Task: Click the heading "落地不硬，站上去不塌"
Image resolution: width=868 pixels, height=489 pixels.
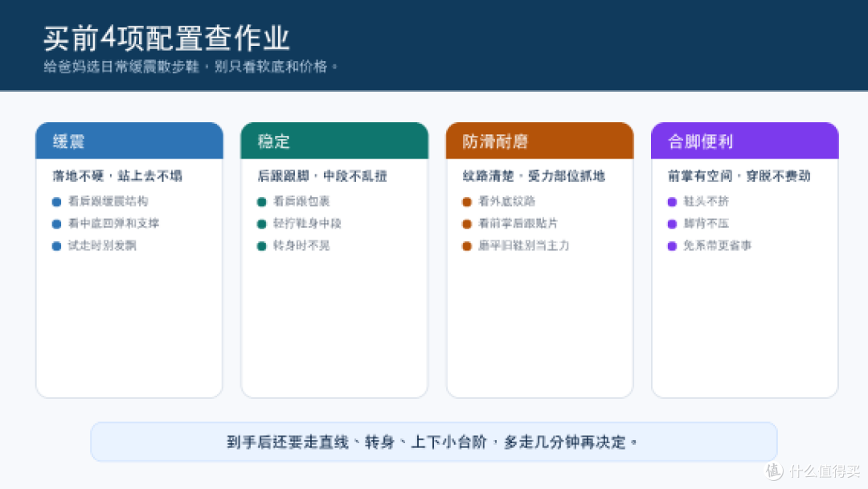Action: 117,176
